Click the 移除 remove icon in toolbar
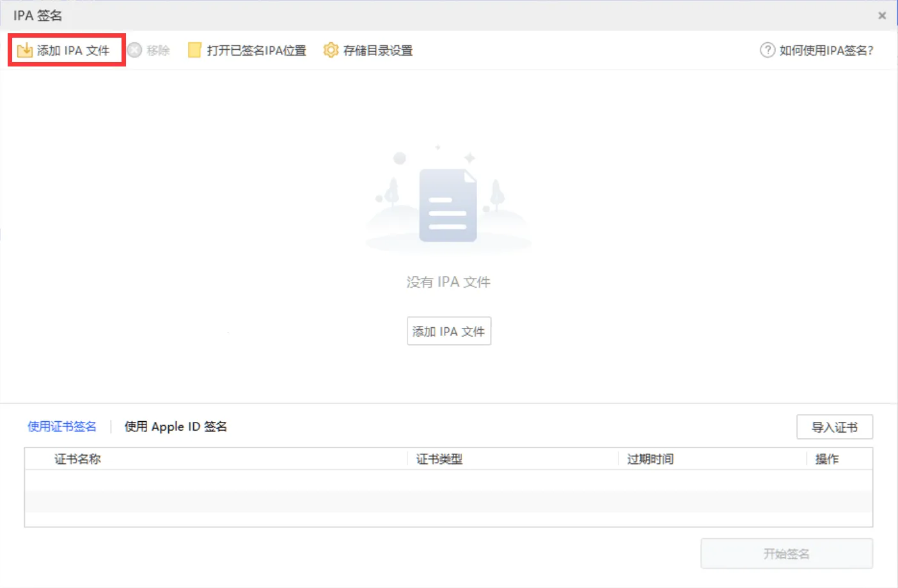 tap(134, 50)
